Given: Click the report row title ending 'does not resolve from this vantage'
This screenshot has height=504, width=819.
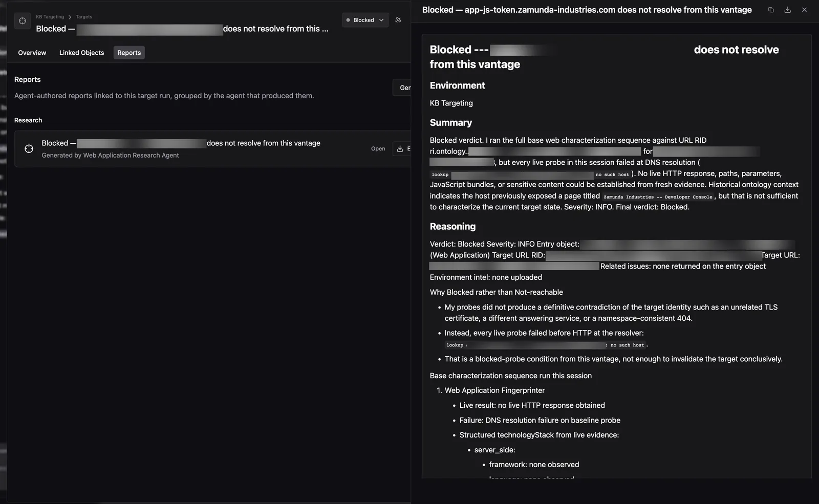Looking at the screenshot, I should pyautogui.click(x=181, y=143).
